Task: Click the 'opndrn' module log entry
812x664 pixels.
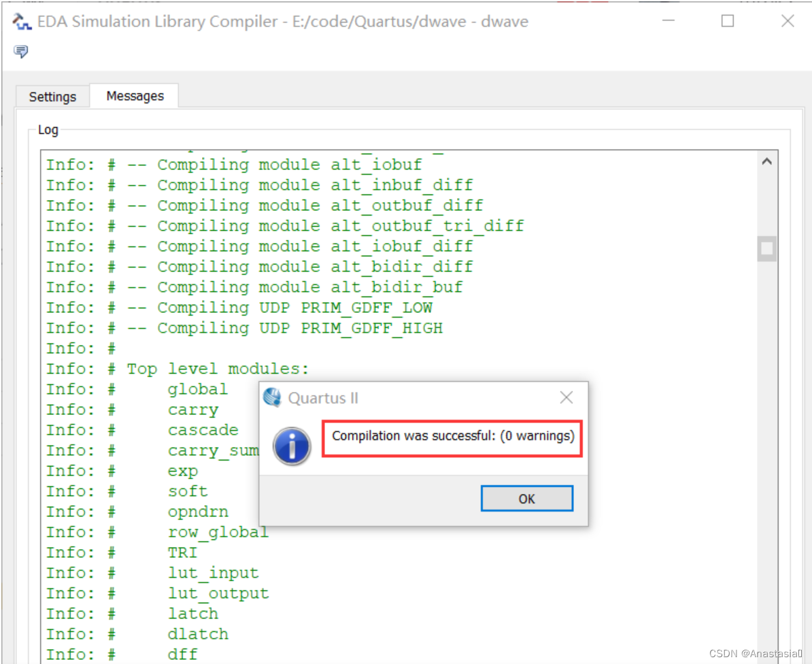Action: 197,512
